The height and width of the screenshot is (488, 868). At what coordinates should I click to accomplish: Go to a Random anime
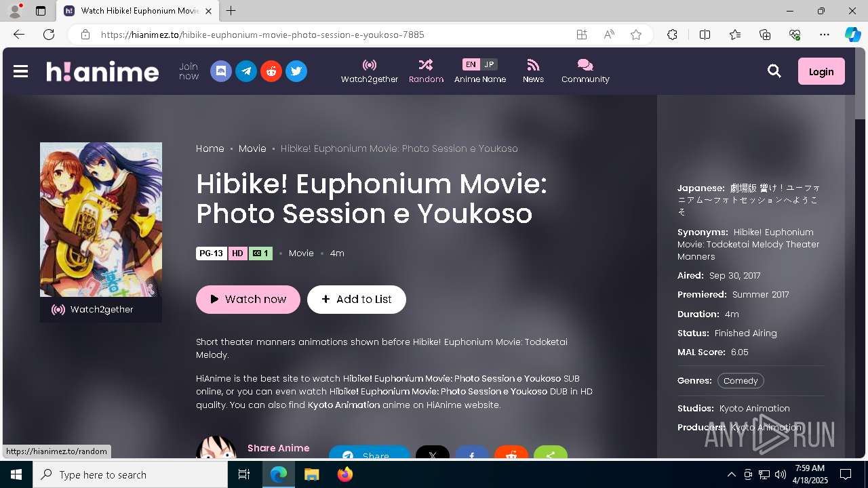[x=426, y=71]
